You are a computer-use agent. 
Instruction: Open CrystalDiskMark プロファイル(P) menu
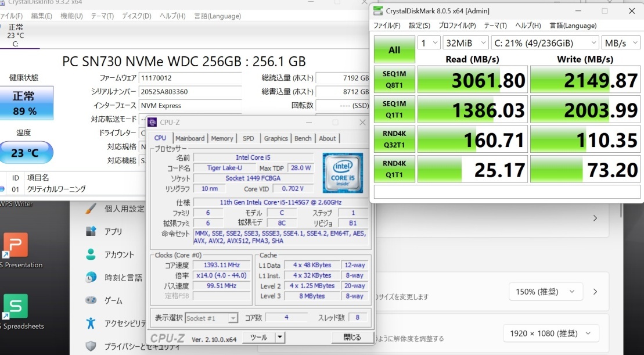click(456, 26)
